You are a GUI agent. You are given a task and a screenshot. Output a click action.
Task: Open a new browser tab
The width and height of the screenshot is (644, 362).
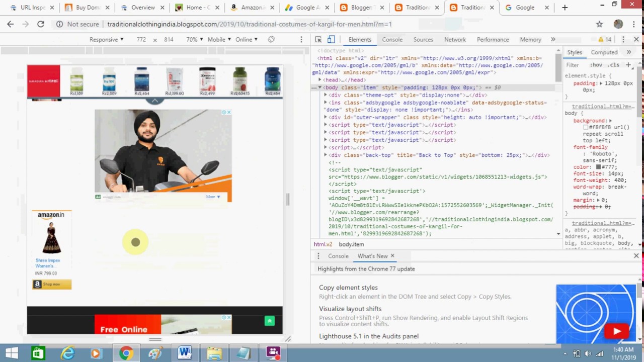tap(565, 8)
